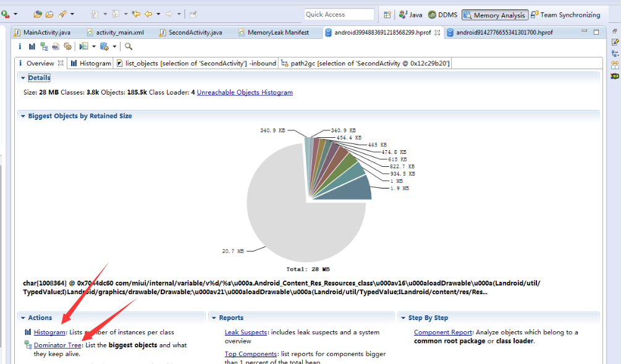The image size is (621, 364).
Task: Open the OQL query editor icon
Action: (56, 46)
